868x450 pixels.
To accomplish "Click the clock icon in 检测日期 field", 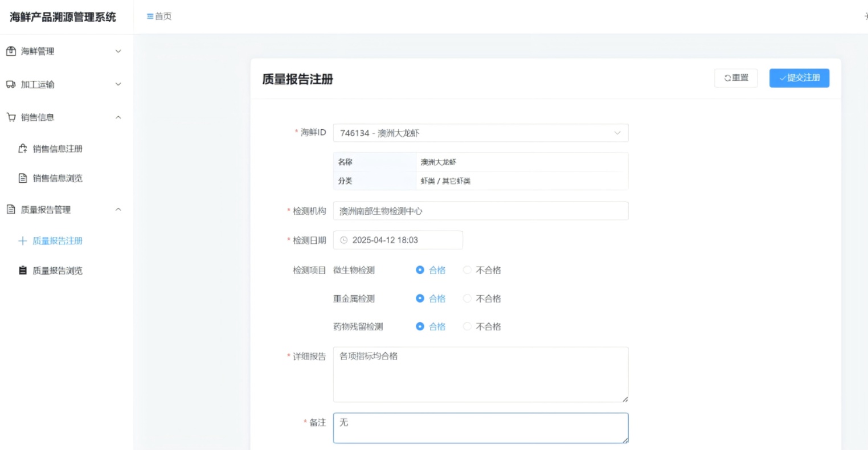I will 344,240.
